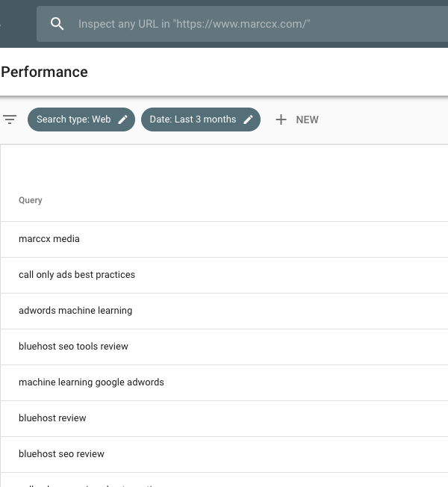Open the filter list icon
Image resolution: width=448 pixels, height=487 pixels.
10,120
